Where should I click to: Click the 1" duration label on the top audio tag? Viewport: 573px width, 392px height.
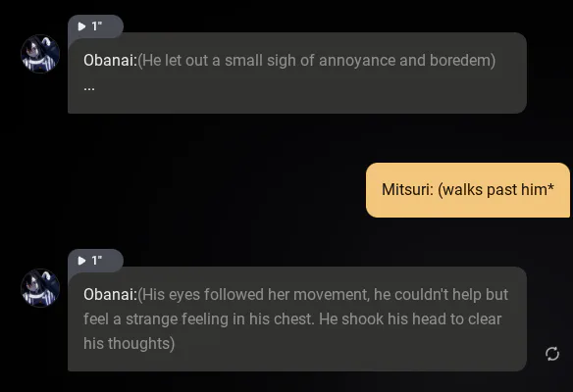(97, 25)
